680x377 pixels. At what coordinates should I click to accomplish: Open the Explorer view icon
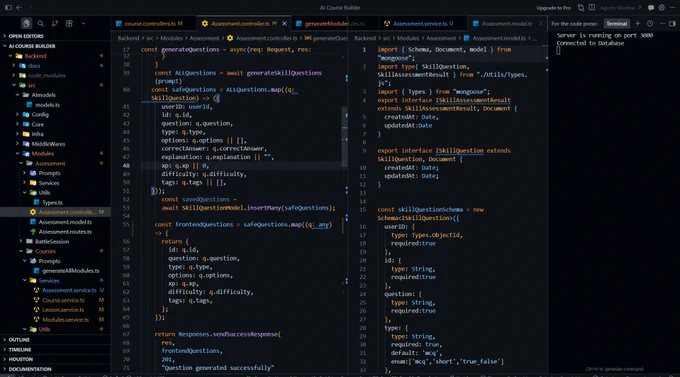[26, 23]
